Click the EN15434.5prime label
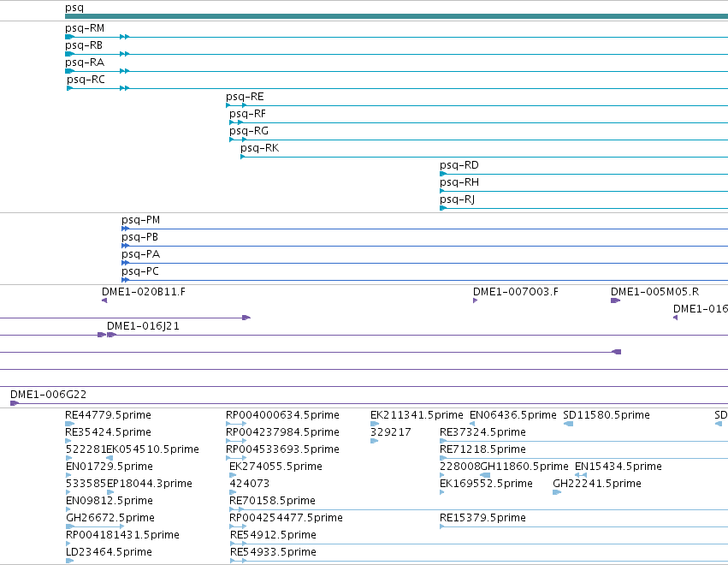The height and width of the screenshot is (565, 728). point(619,467)
